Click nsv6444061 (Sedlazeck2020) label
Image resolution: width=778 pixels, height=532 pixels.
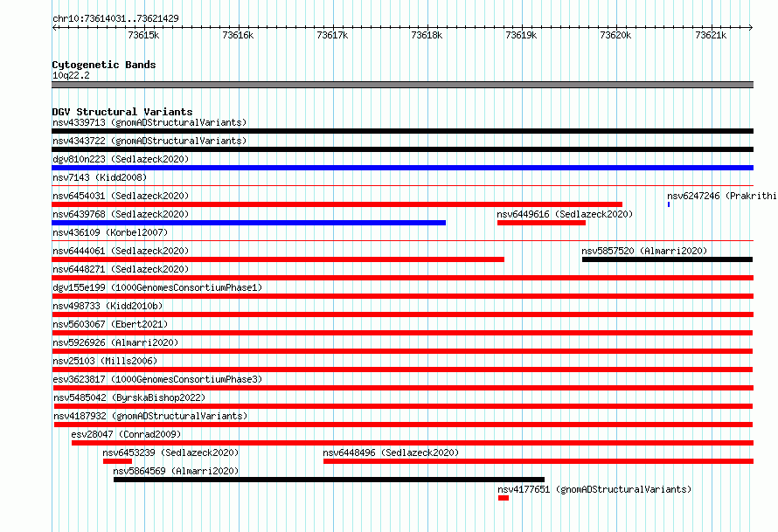coord(121,251)
